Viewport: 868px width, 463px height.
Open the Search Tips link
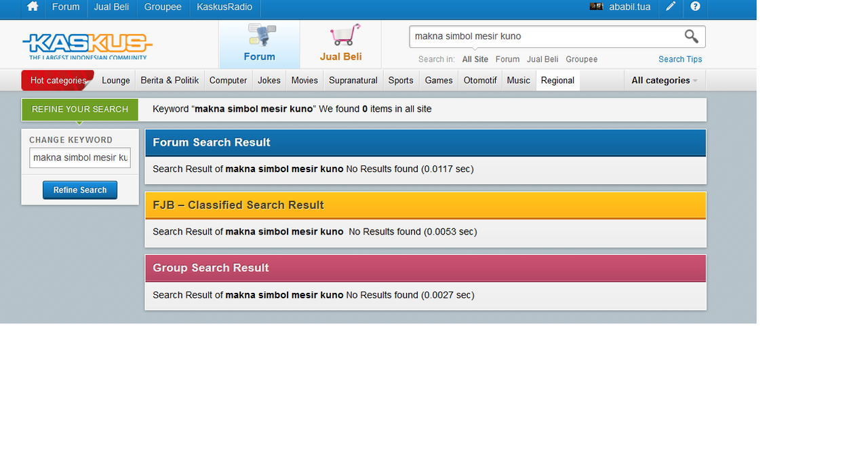(680, 60)
